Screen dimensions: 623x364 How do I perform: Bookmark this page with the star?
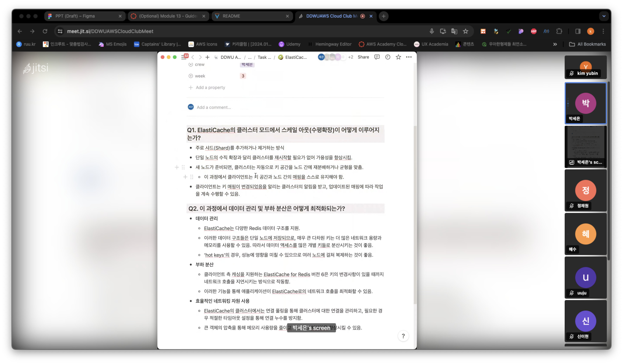(x=466, y=31)
